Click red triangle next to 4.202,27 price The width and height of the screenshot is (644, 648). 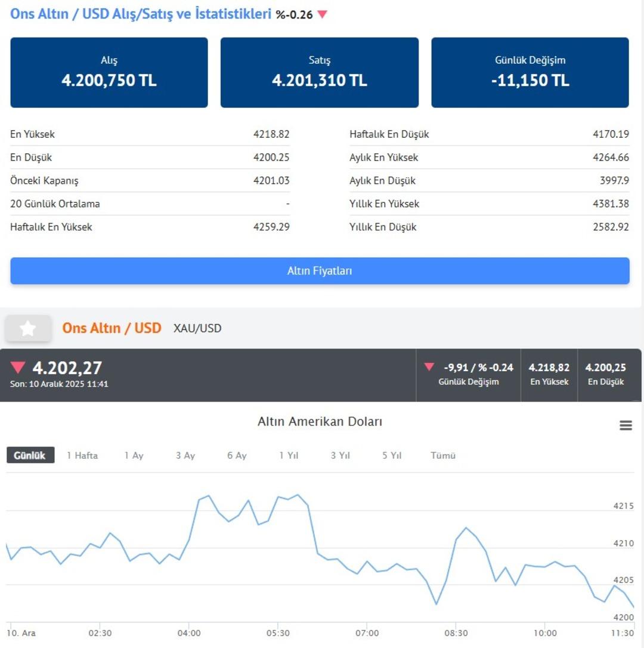point(18,368)
